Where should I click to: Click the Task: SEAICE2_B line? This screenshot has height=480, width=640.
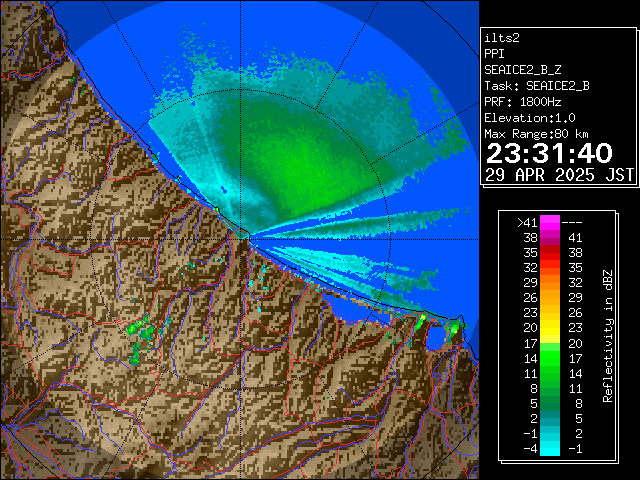point(537,86)
